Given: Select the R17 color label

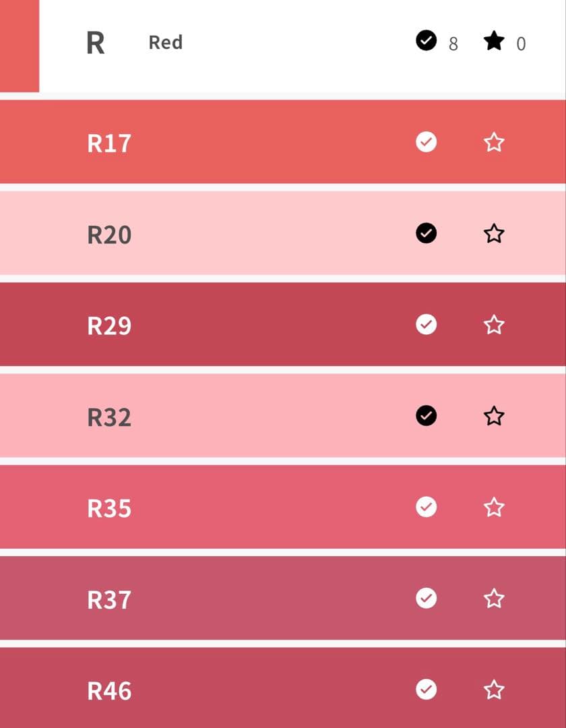Looking at the screenshot, I should 109,144.
